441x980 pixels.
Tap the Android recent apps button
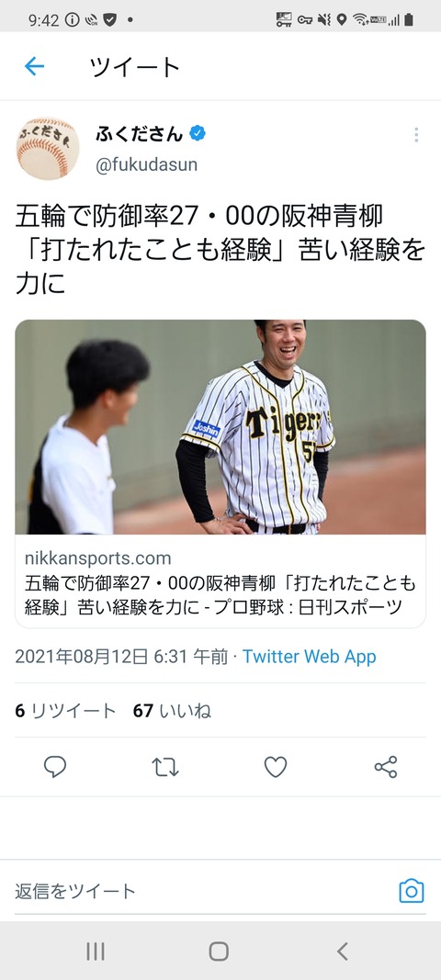click(95, 952)
